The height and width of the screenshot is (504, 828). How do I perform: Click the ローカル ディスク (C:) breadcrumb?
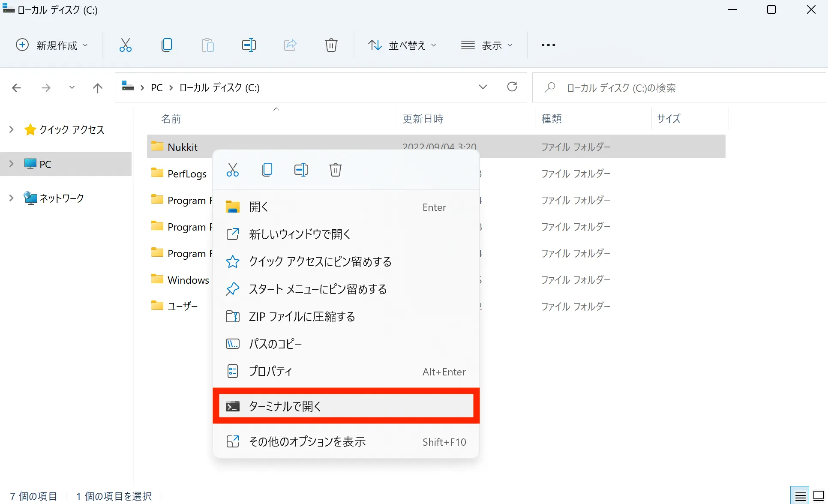click(x=219, y=88)
